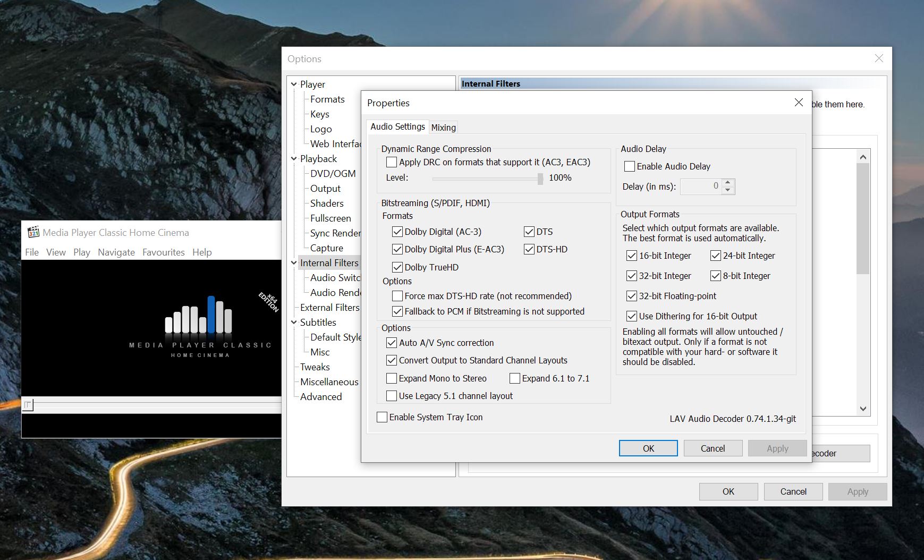Increase audio delay with up arrow

click(x=728, y=182)
